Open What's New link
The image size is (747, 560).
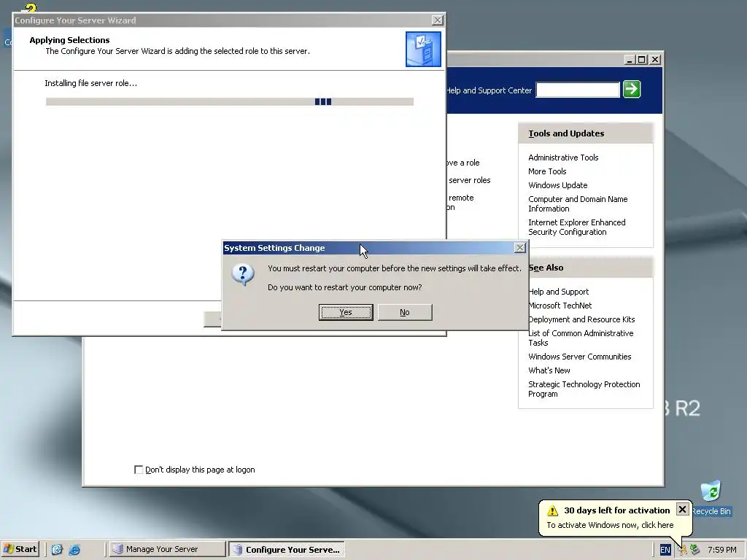pyautogui.click(x=549, y=370)
